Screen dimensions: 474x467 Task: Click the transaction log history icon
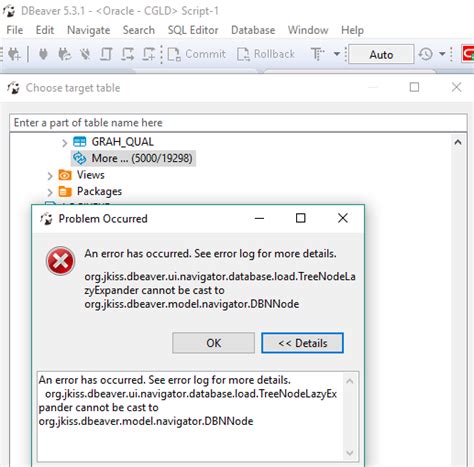tap(426, 54)
